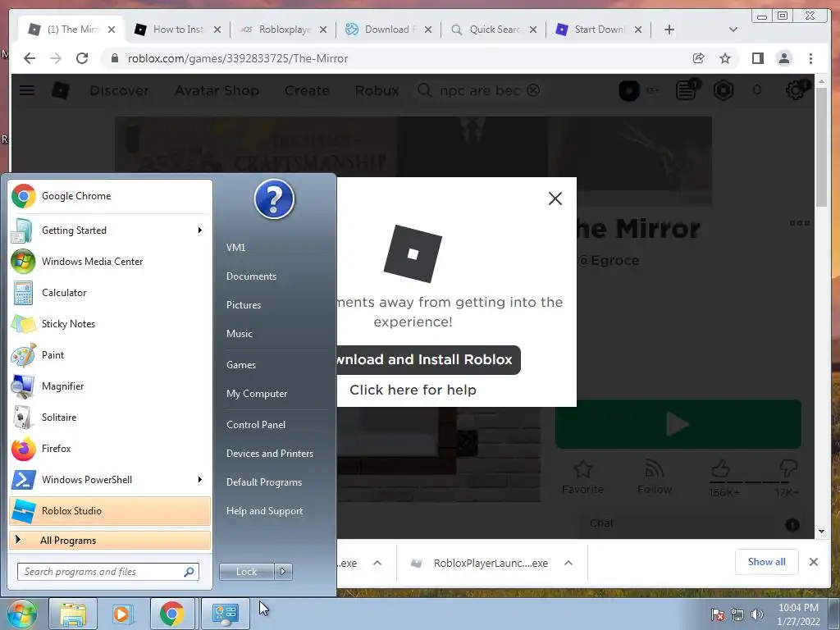The image size is (840, 630).
Task: Open Help and Support
Action: pos(264,511)
